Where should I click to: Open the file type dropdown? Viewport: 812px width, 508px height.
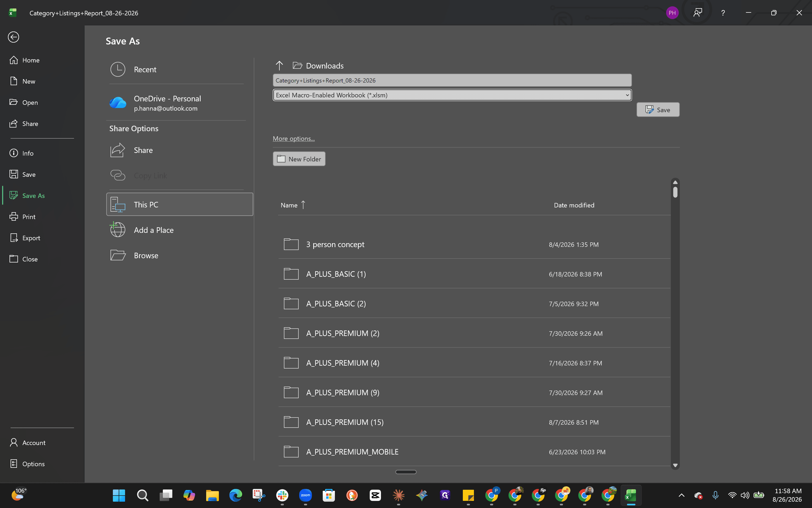pyautogui.click(x=452, y=95)
